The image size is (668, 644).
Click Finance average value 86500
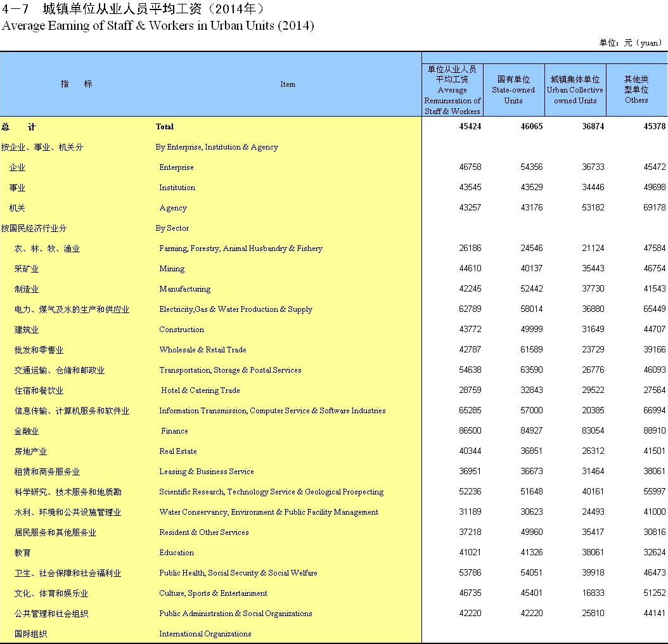click(470, 430)
